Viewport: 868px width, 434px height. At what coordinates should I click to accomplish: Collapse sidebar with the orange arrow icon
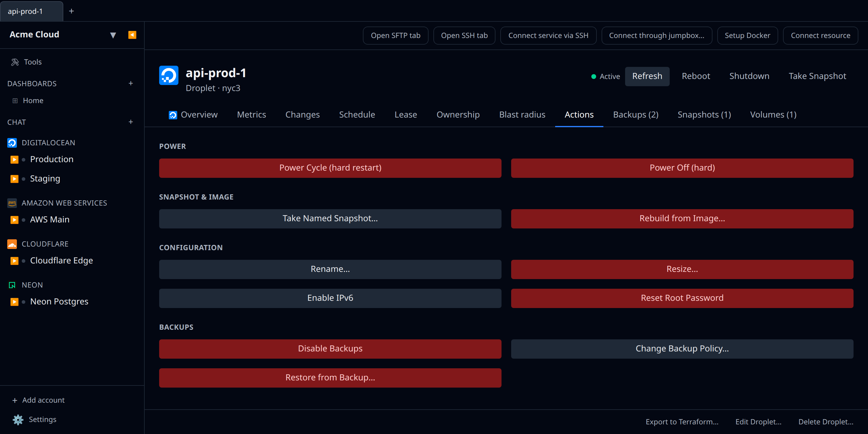coord(132,35)
